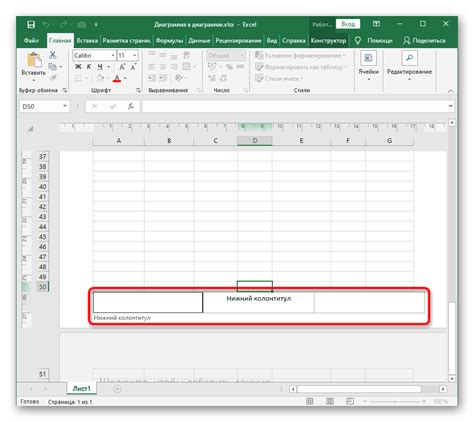Select column header A
Screen dimensions: 474x422
(119, 141)
